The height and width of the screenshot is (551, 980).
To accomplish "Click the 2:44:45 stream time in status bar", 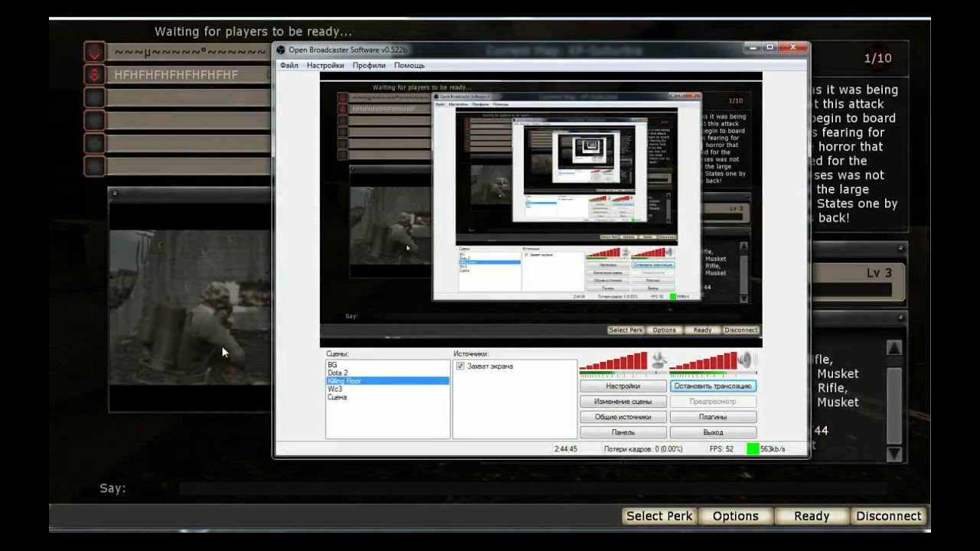I will pos(566,449).
